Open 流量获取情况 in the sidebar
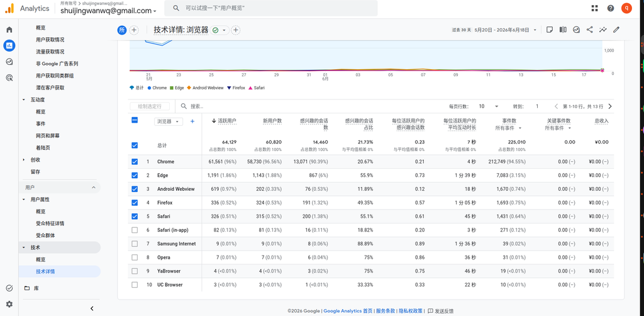The height and width of the screenshot is (316, 644). (x=50, y=52)
